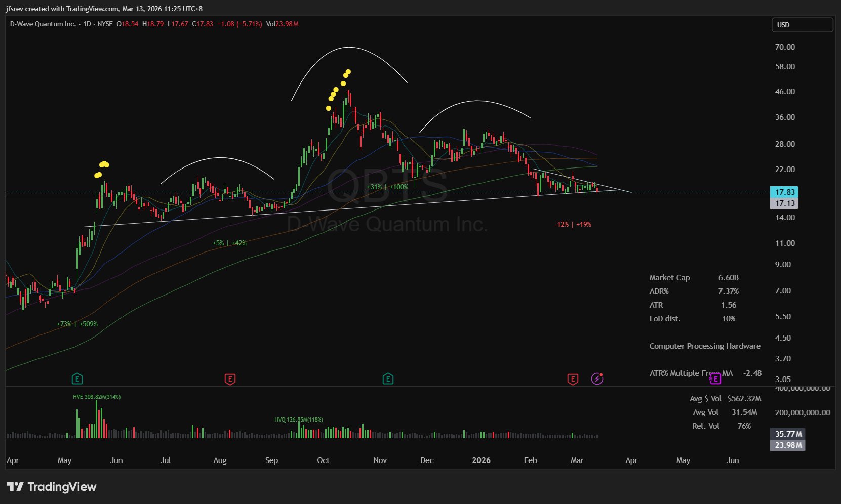Click the Vol 23.98M legend value

pos(282,24)
